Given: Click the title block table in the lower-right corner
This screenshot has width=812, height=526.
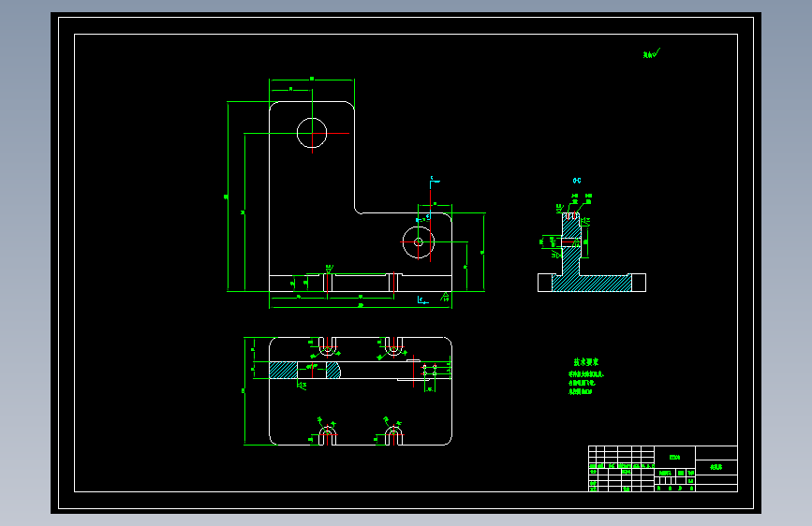Looking at the screenshot, I should point(663,469).
